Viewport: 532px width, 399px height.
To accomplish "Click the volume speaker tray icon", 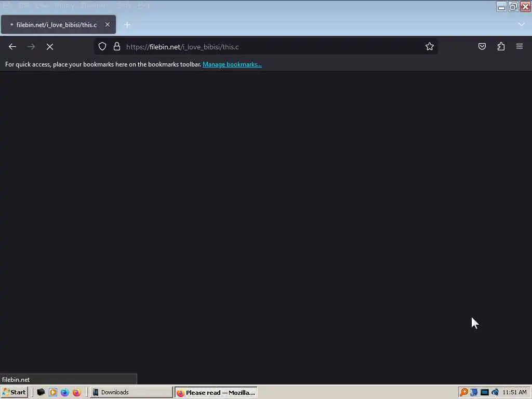I will 495,392.
